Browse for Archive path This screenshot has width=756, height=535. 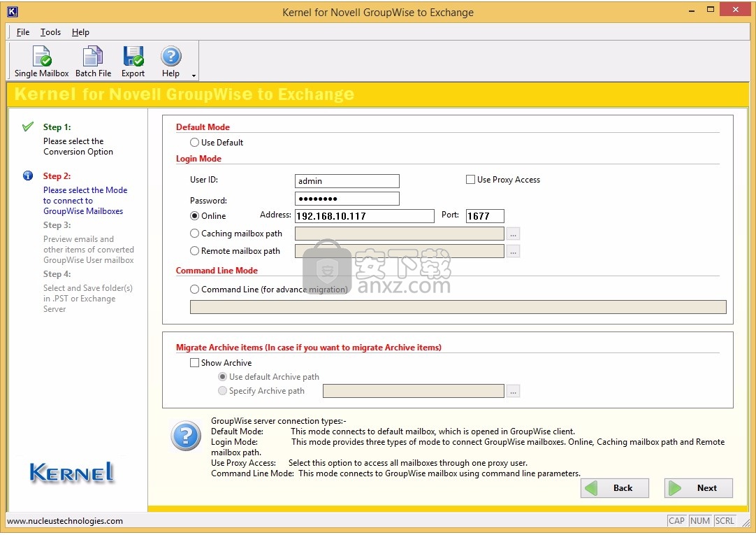pyautogui.click(x=513, y=391)
